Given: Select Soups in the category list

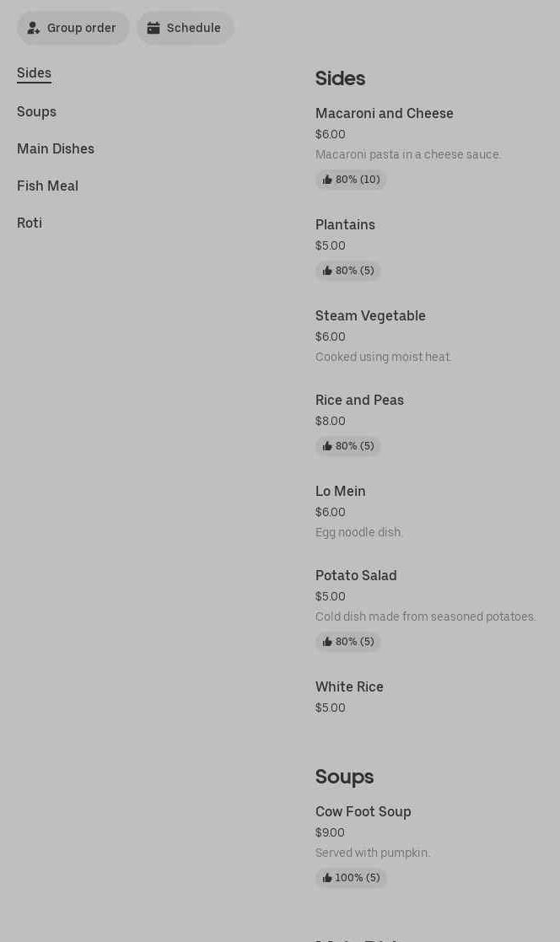Looking at the screenshot, I should point(36,112).
